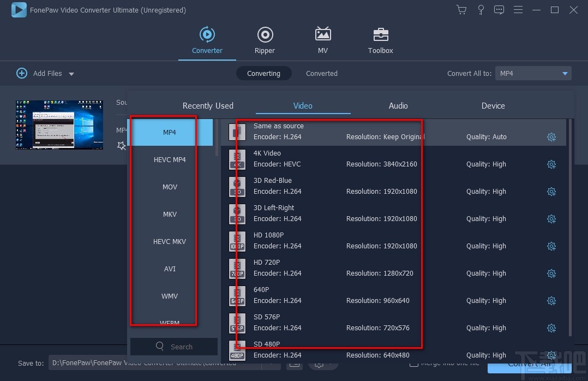
Task: Select the Audio format tab
Action: (398, 106)
